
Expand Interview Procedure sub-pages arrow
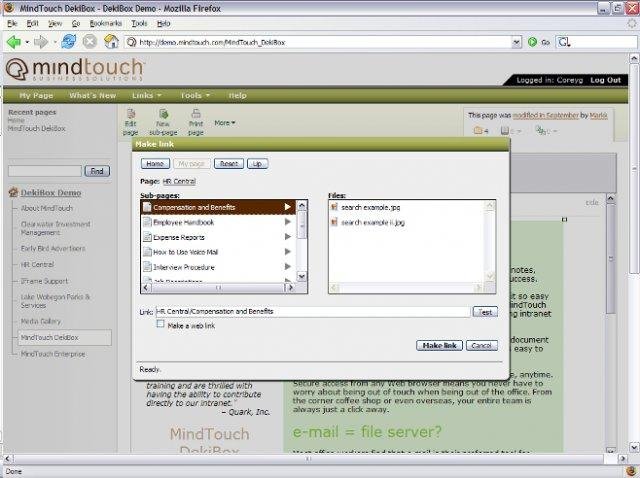point(288,267)
